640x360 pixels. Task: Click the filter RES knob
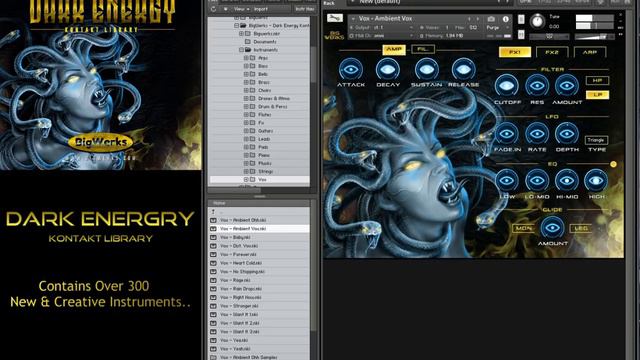(x=537, y=86)
